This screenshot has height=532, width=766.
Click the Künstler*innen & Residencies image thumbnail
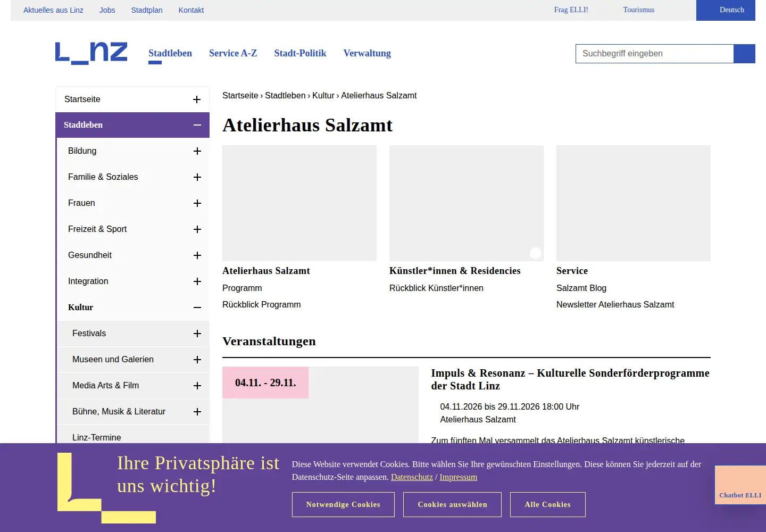[467, 203]
